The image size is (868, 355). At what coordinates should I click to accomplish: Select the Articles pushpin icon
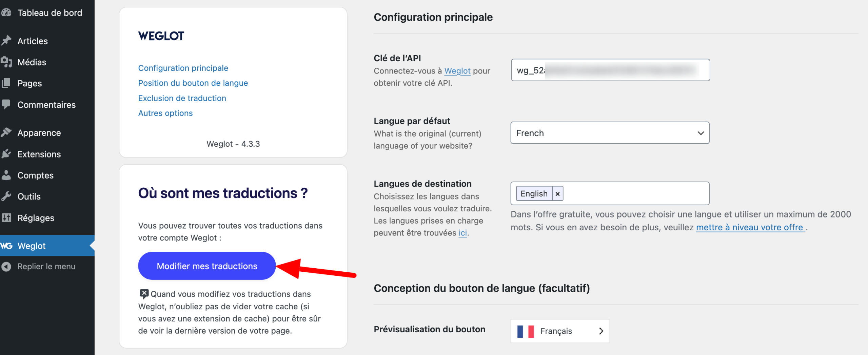7,41
